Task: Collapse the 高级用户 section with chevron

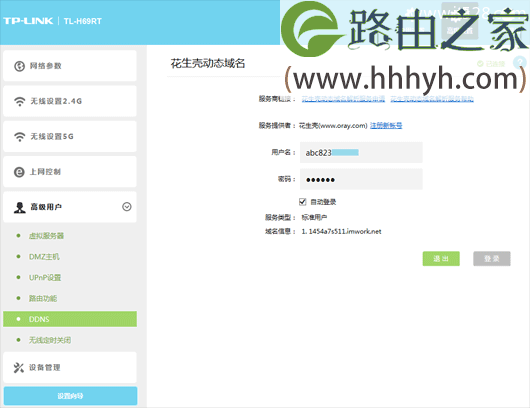Action: [x=127, y=207]
